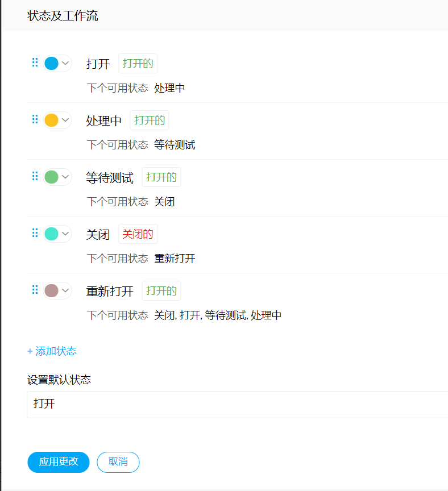
Task: Click the 取消 button
Action: click(118, 462)
